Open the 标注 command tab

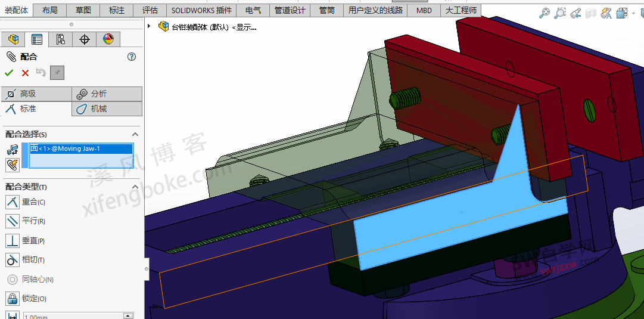point(117,10)
